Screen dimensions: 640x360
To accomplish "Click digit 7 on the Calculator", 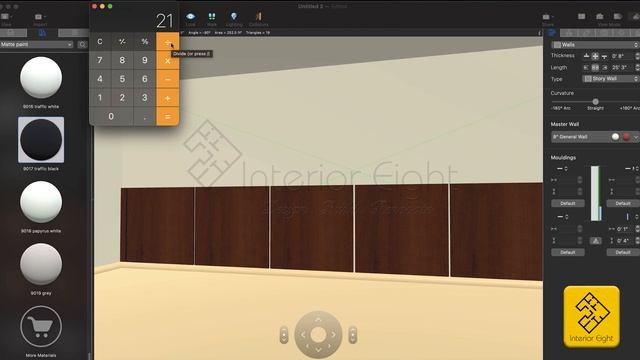I will pos(100,60).
